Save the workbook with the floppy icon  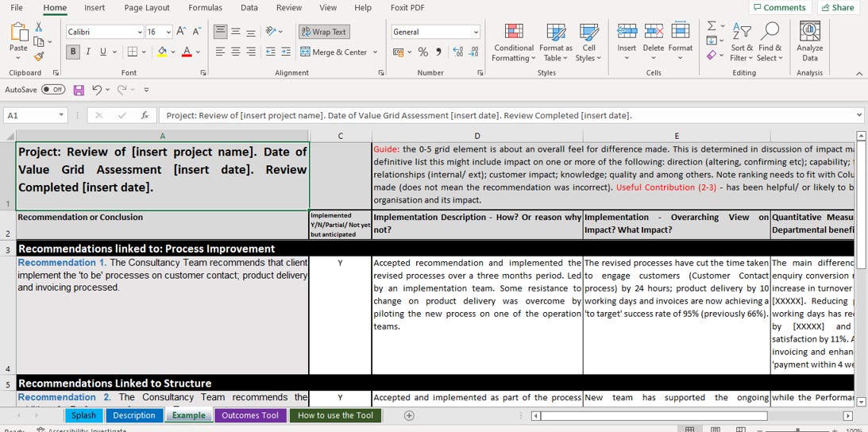pos(79,90)
